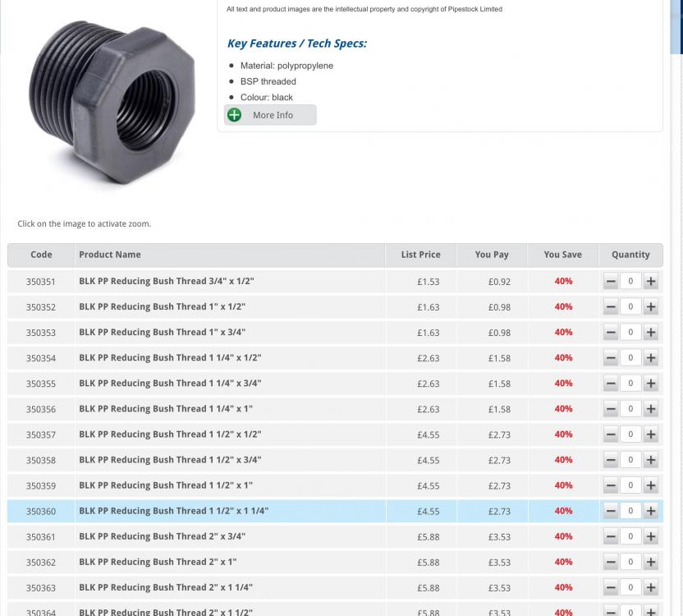
Task: Click the £2.73 price on row 350359
Action: 499,485
